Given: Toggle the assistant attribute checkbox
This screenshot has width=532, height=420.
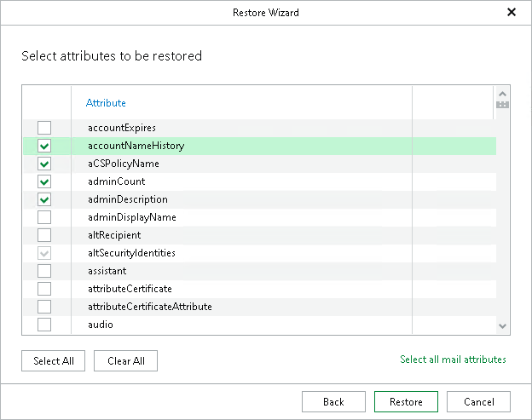Looking at the screenshot, I should (x=44, y=271).
